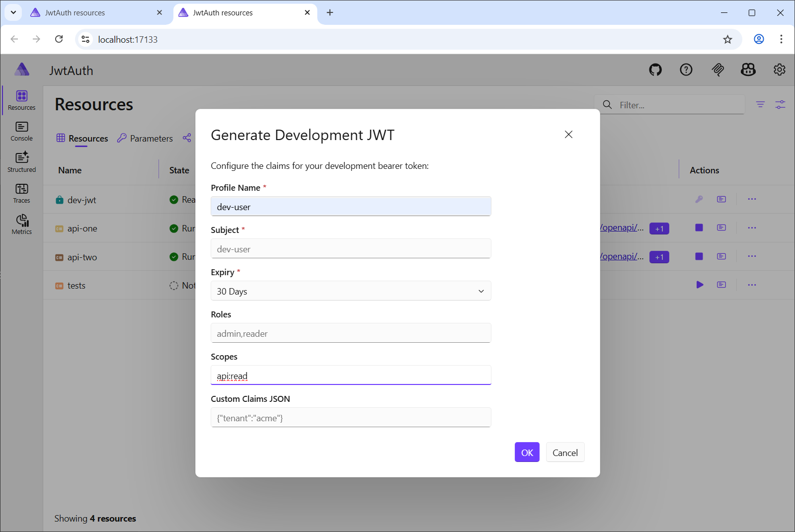Open the dashboard help icon
Screen dimensions: 795x532
click(x=686, y=70)
